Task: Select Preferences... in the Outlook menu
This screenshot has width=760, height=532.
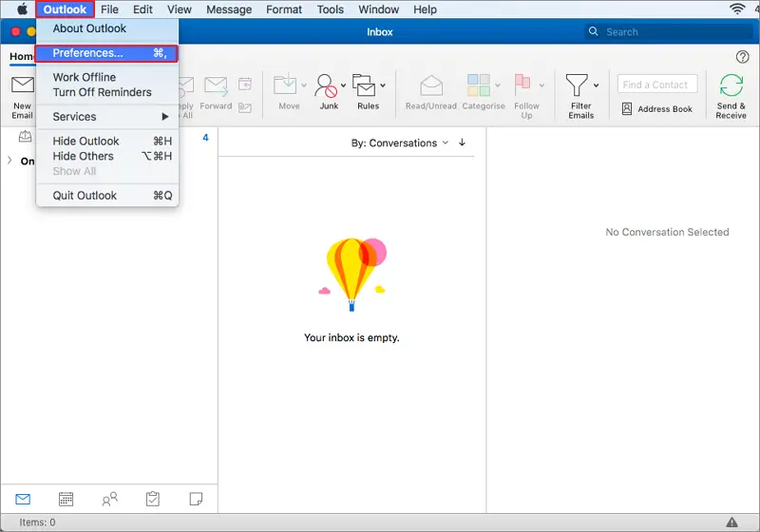Action: click(x=106, y=53)
